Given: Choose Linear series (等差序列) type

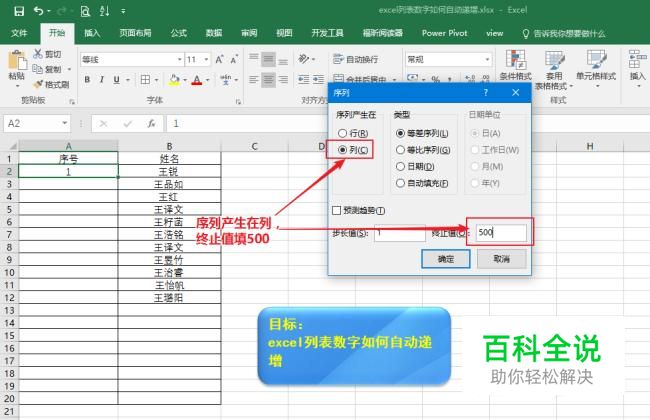Looking at the screenshot, I should [x=422, y=133].
